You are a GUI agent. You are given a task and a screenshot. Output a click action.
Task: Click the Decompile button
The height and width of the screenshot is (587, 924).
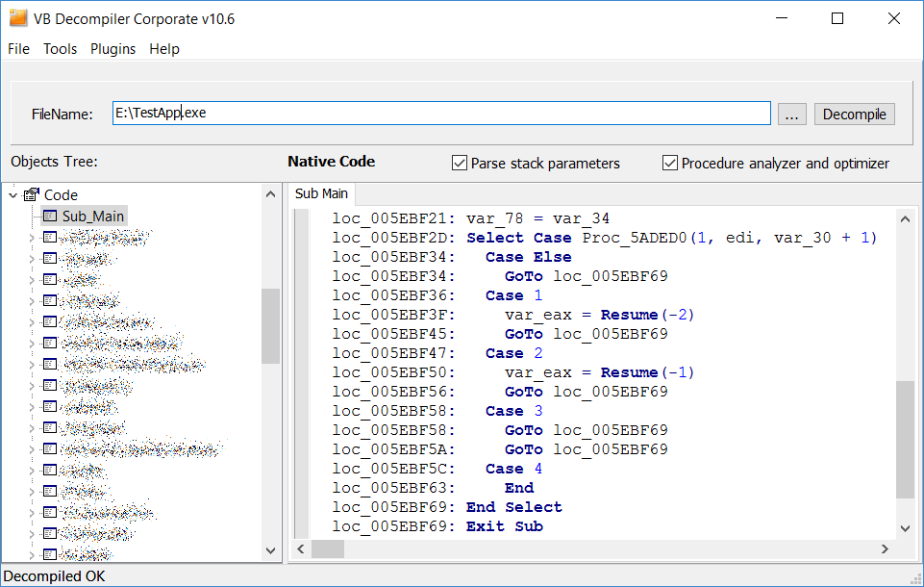click(x=854, y=114)
